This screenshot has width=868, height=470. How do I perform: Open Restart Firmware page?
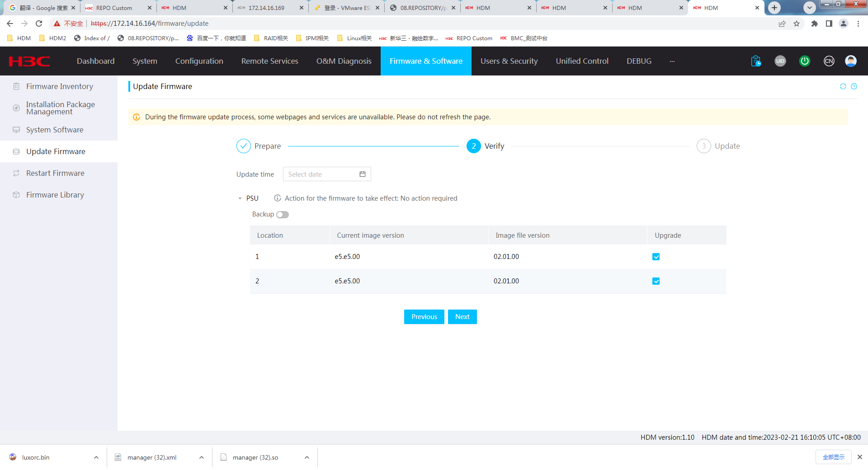pyautogui.click(x=59, y=173)
